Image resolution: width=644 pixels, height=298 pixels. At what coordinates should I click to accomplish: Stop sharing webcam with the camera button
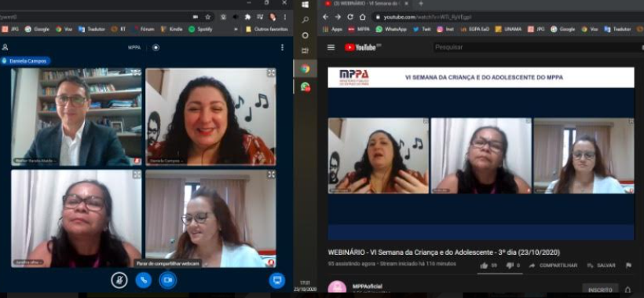(167, 281)
